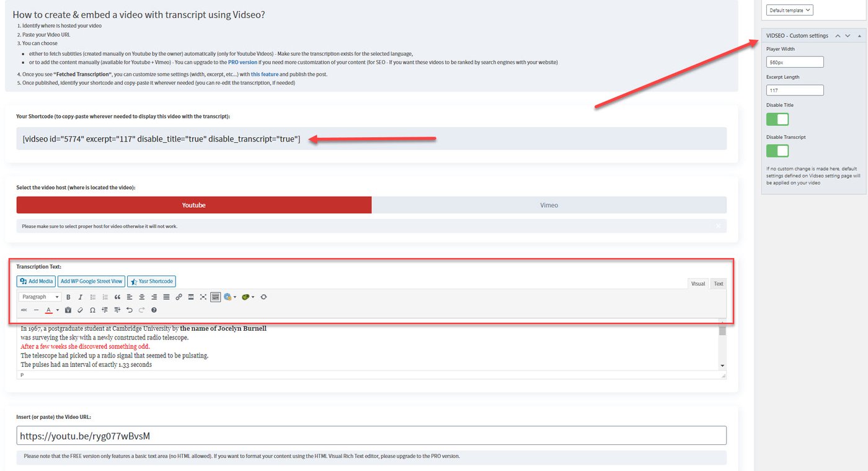Select the Visual editor tab
868x471 pixels.
697,283
